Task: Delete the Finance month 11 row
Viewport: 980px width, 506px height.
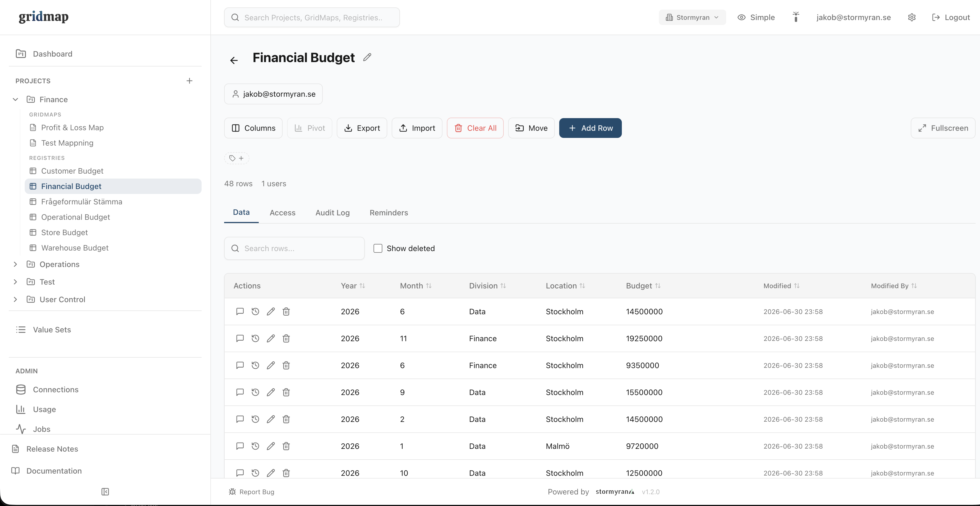Action: [286, 339]
